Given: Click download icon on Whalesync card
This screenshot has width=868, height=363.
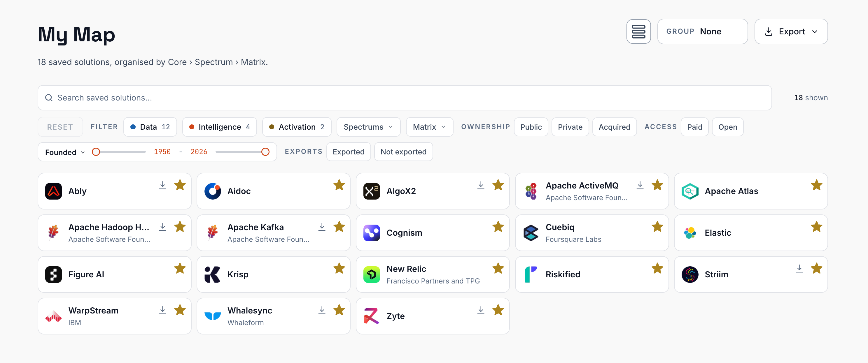Looking at the screenshot, I should pyautogui.click(x=322, y=311).
